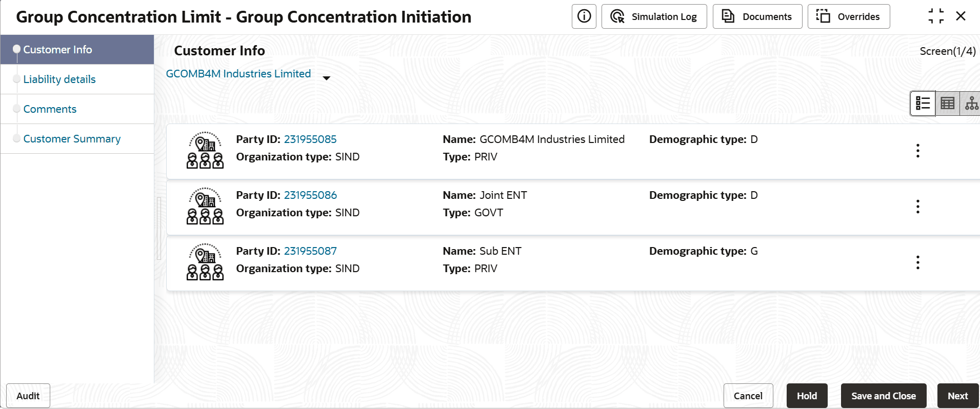Image resolution: width=980 pixels, height=409 pixels.
Task: Open the Documents panel
Action: point(757,16)
